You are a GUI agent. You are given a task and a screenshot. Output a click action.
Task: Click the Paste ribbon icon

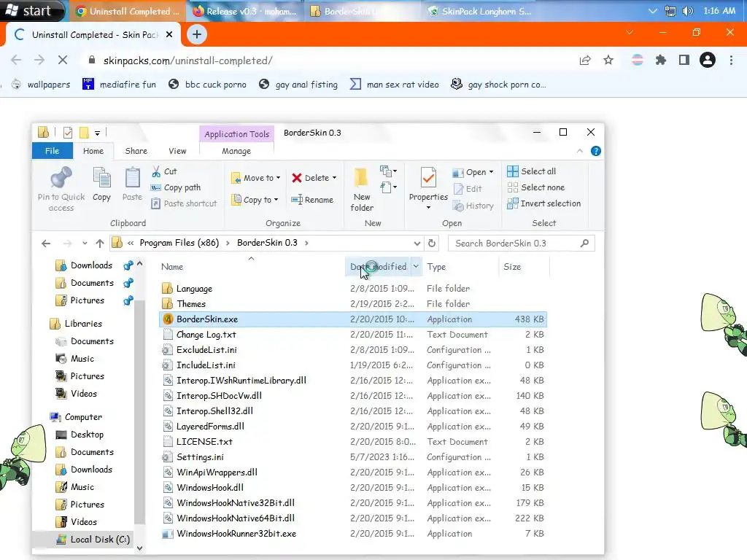tap(132, 184)
